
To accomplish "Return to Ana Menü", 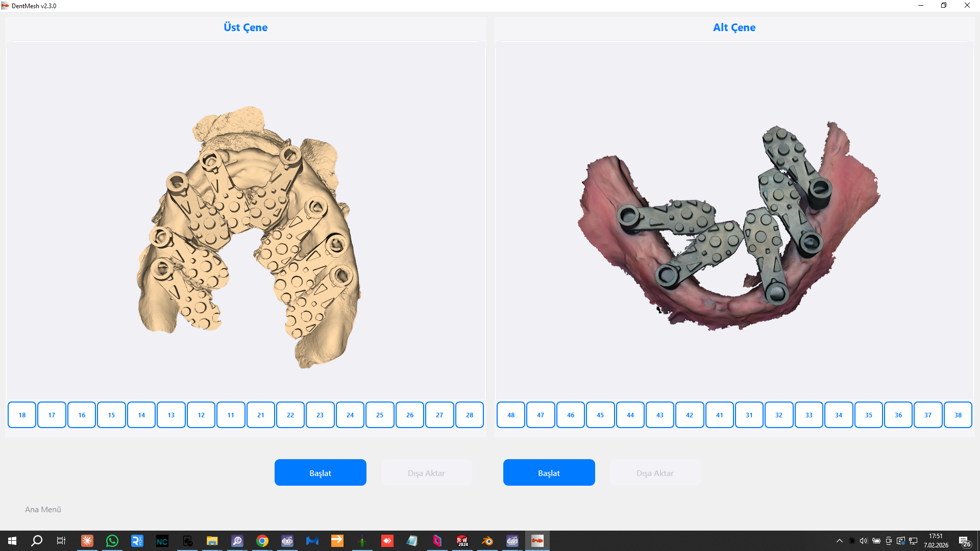I will click(x=43, y=509).
